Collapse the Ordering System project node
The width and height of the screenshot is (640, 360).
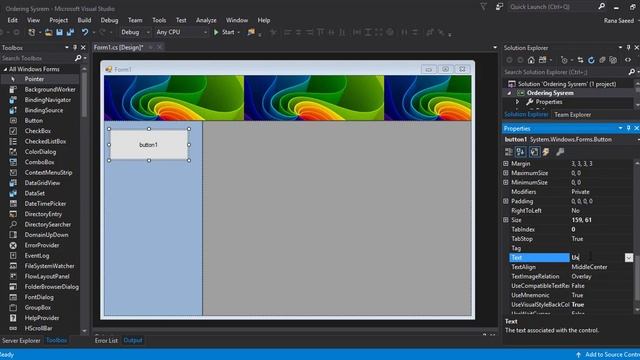509,93
